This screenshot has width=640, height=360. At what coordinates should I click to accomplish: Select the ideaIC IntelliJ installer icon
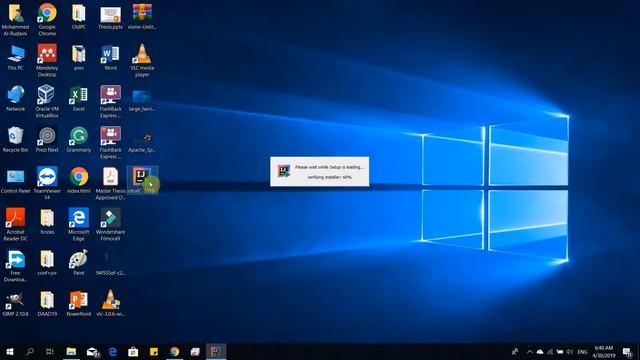[x=142, y=180]
